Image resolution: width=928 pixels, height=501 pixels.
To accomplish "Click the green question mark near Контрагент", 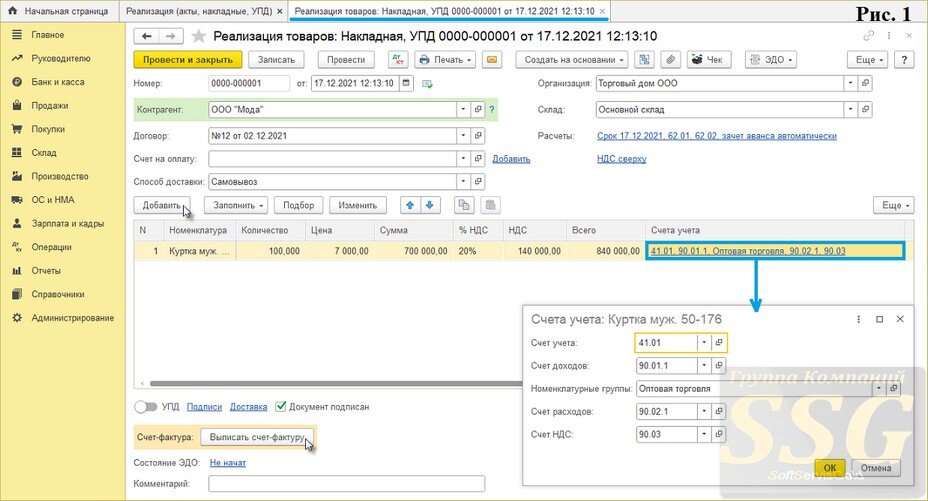I will click(492, 109).
